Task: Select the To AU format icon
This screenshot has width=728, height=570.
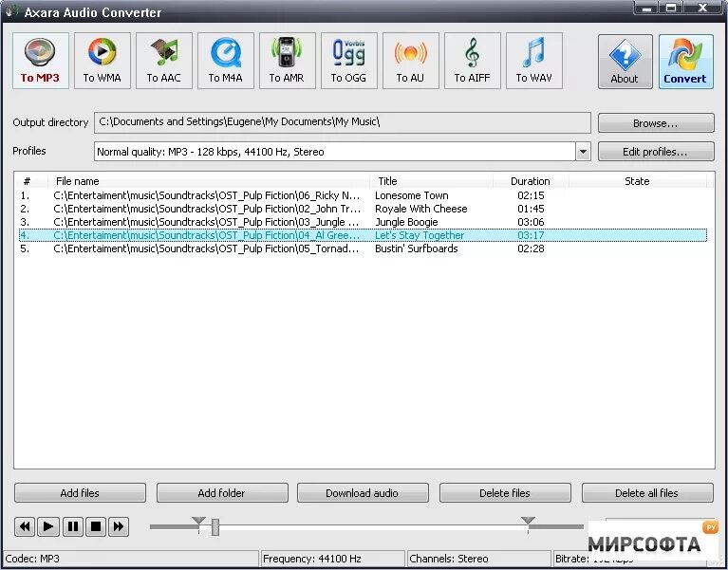Action: 410,61
